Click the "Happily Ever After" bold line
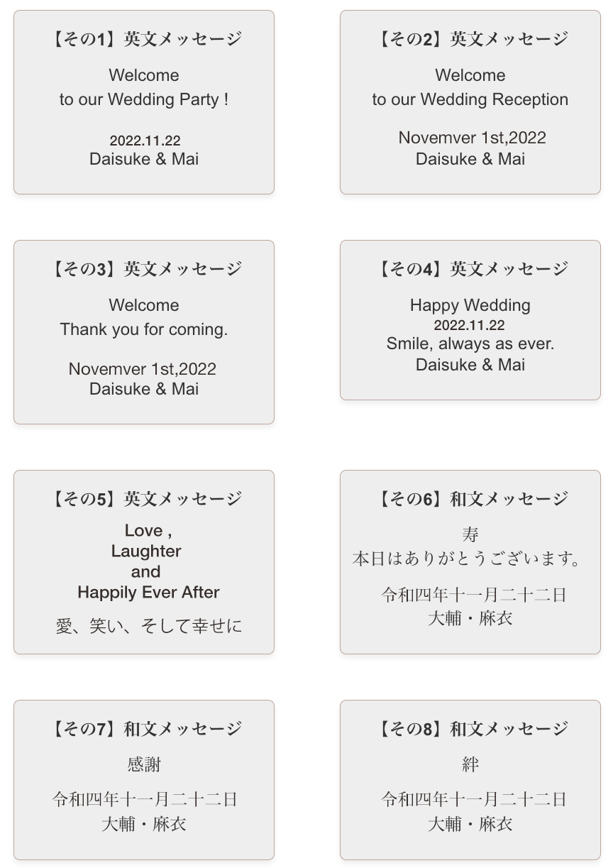Viewport: 613px width, 868px height. (148, 592)
